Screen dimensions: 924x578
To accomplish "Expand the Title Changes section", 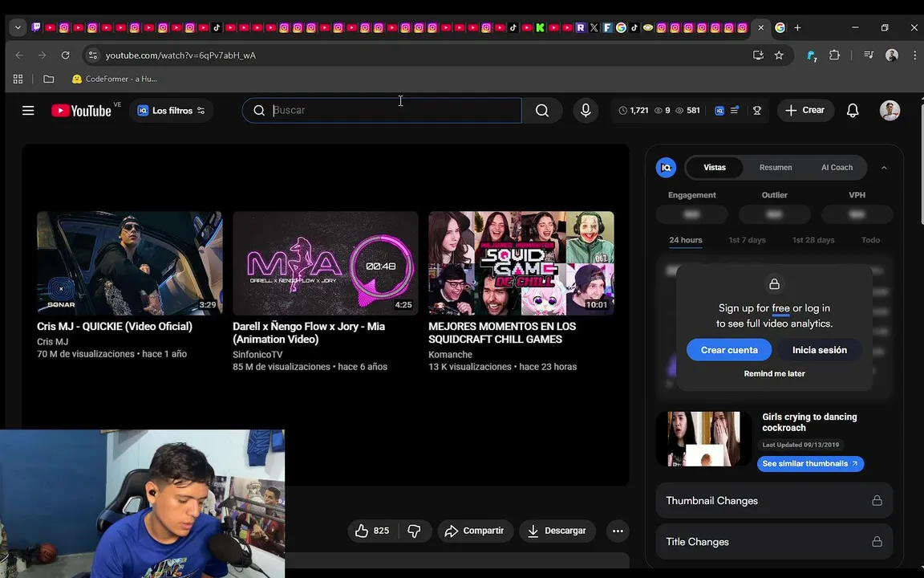I will [774, 541].
